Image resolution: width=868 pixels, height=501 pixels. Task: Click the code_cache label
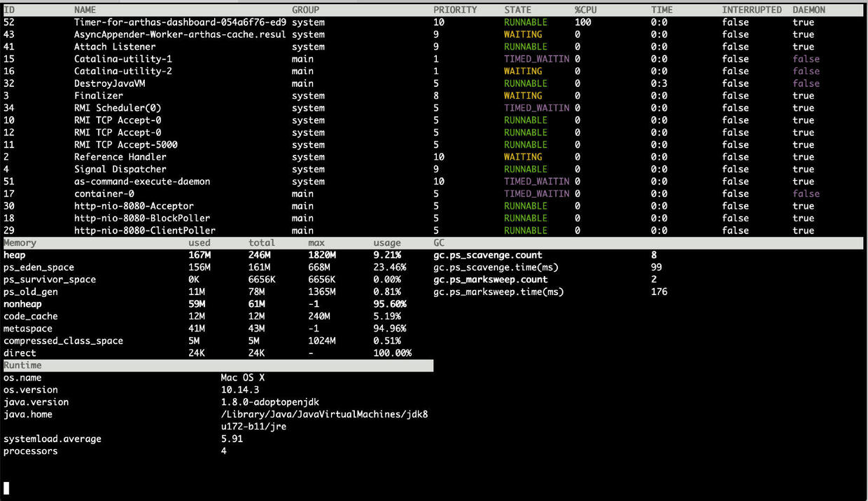tap(31, 316)
